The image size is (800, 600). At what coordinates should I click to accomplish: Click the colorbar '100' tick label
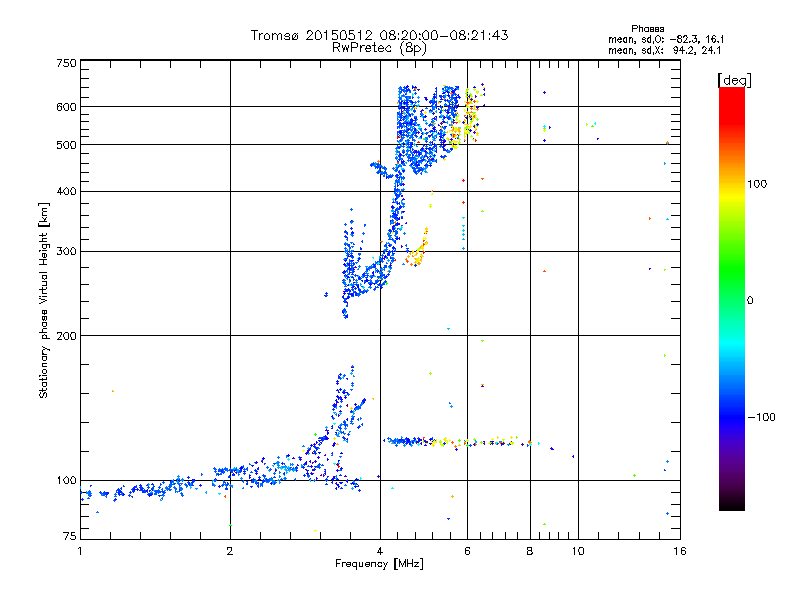pos(757,184)
